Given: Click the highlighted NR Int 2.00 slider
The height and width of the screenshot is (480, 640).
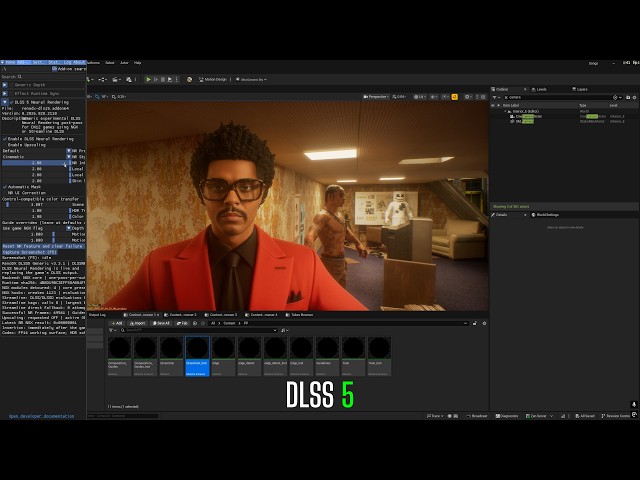Looking at the screenshot, I should [x=36, y=163].
